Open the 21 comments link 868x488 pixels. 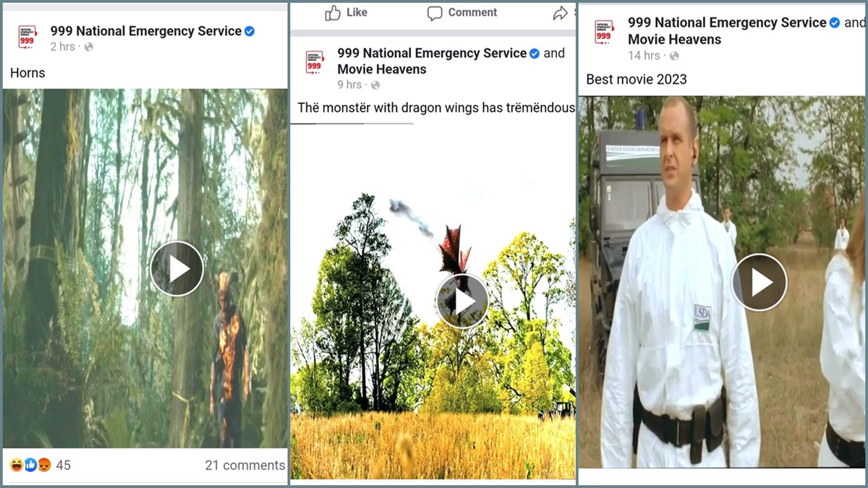(245, 465)
